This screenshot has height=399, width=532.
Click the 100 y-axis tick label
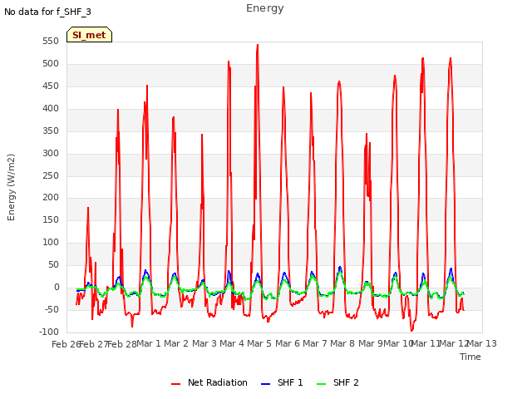[x=51, y=242]
